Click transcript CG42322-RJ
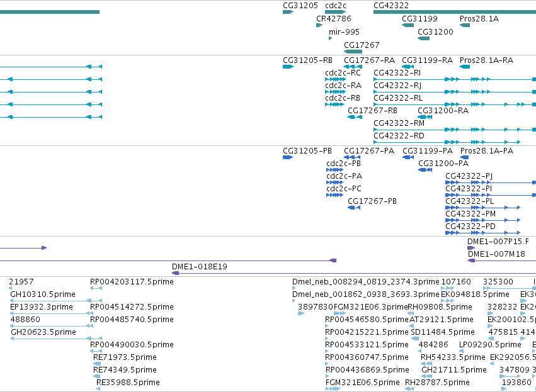Image resolution: width=536 pixels, height=392 pixels. [455, 92]
